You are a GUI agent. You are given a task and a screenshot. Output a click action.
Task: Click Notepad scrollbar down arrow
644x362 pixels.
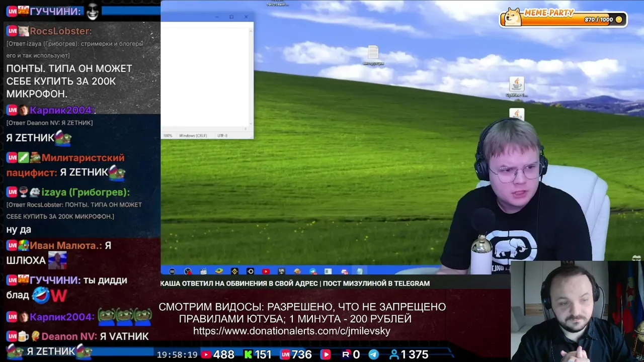[251, 125]
